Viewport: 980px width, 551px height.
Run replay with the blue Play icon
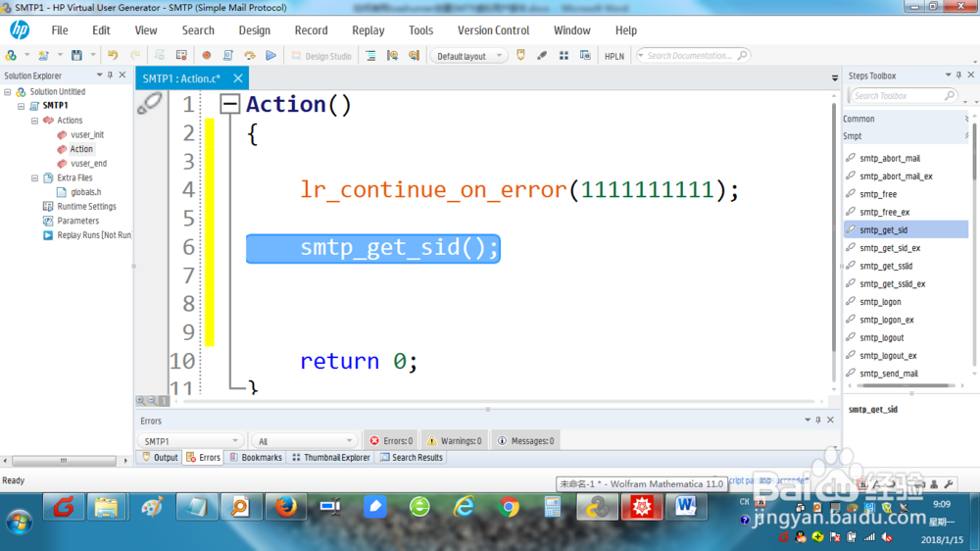270,56
